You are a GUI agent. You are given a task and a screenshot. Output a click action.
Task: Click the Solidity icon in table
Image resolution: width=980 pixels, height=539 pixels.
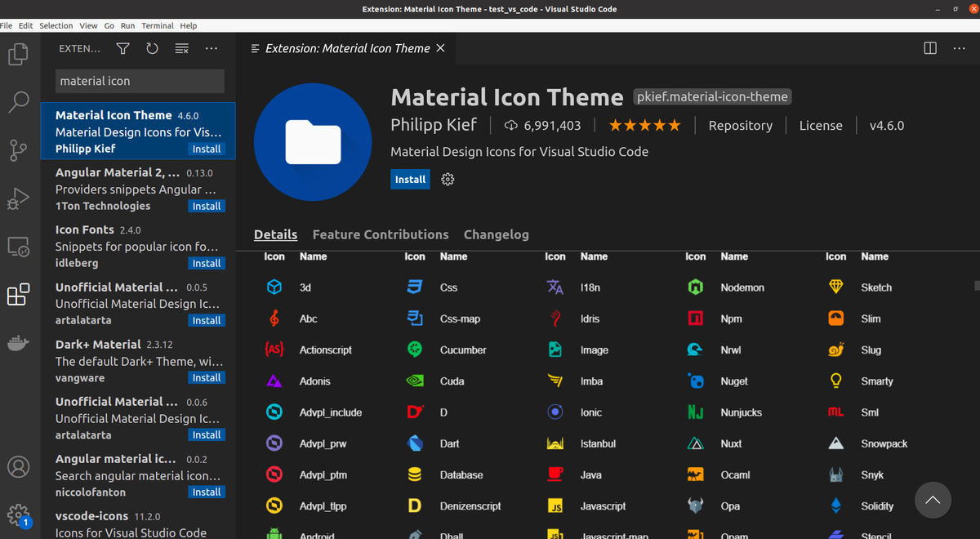(x=836, y=506)
